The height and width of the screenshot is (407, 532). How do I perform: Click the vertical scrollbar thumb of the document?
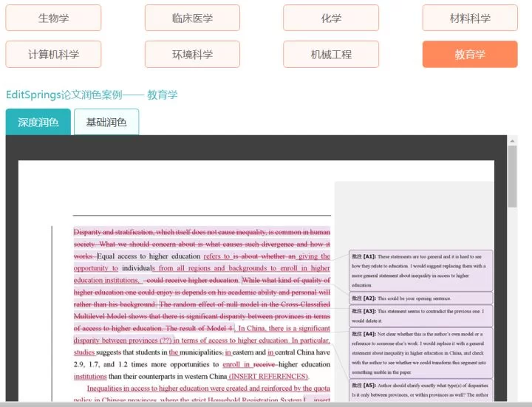512,177
